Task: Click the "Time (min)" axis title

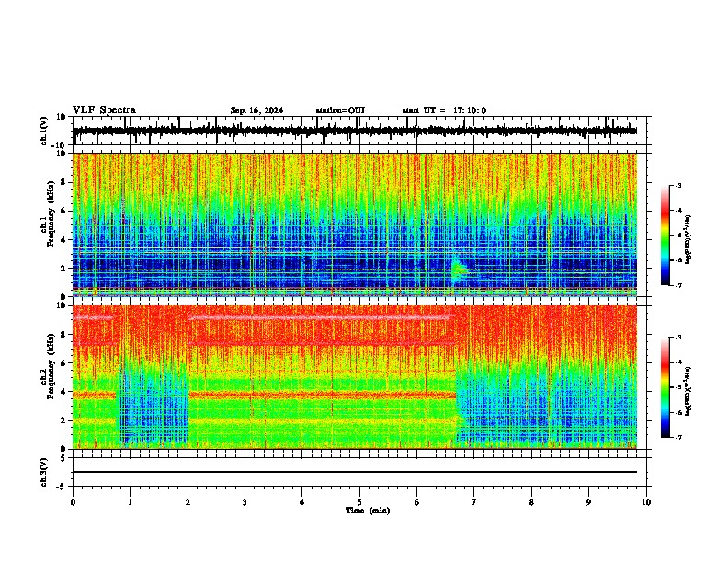Action: click(368, 511)
